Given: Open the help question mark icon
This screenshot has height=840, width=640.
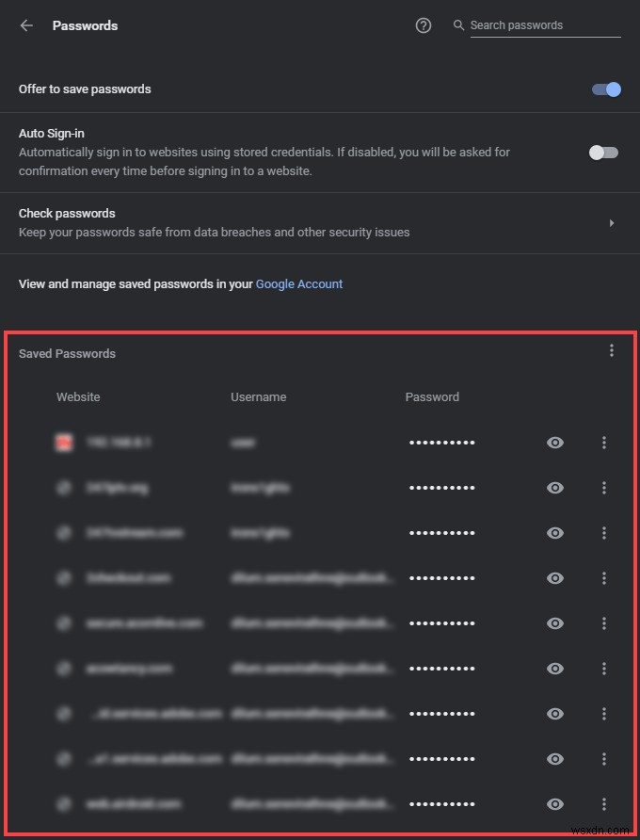Looking at the screenshot, I should coord(424,25).
